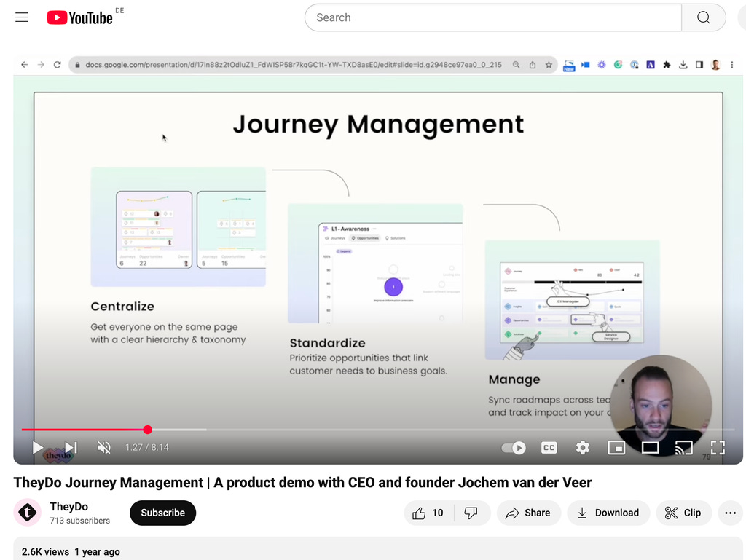Click the 1:27 / 8:14 time display
Image resolution: width=746 pixels, height=560 pixels.
(147, 447)
